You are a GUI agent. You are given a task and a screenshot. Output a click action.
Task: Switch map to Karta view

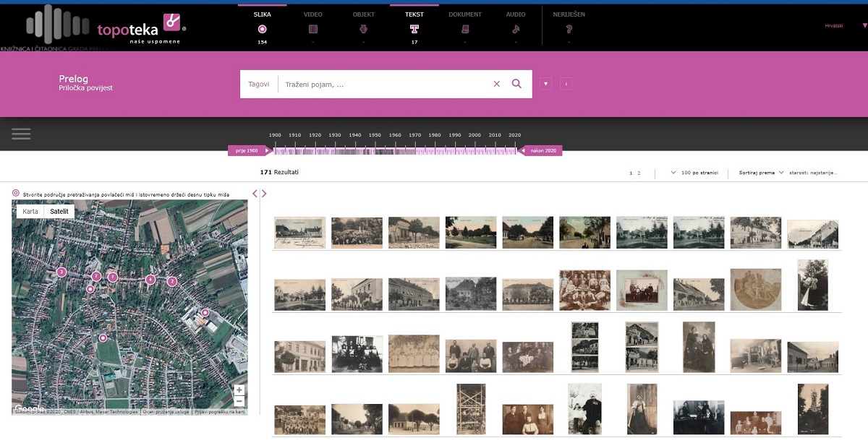click(x=30, y=212)
